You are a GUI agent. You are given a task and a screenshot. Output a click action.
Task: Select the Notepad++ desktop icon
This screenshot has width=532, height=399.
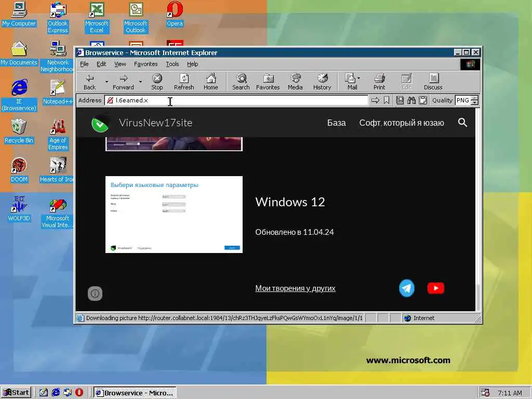coord(58,92)
